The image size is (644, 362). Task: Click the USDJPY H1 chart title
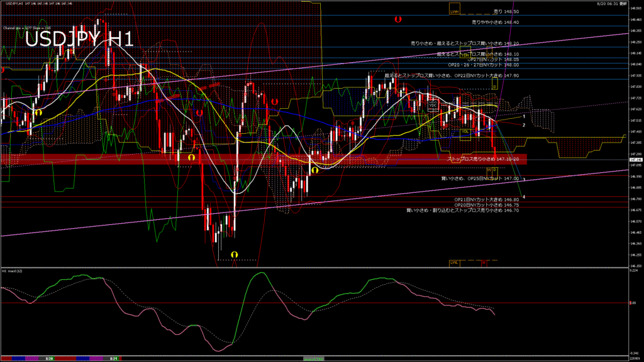pyautogui.click(x=79, y=40)
